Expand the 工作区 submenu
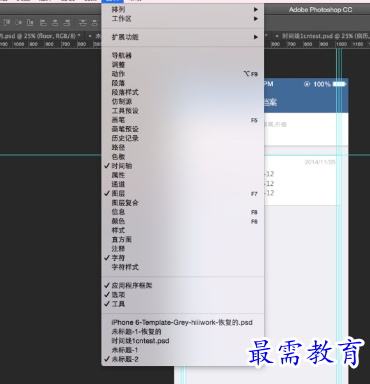This screenshot has height=384, width=370. [183, 19]
